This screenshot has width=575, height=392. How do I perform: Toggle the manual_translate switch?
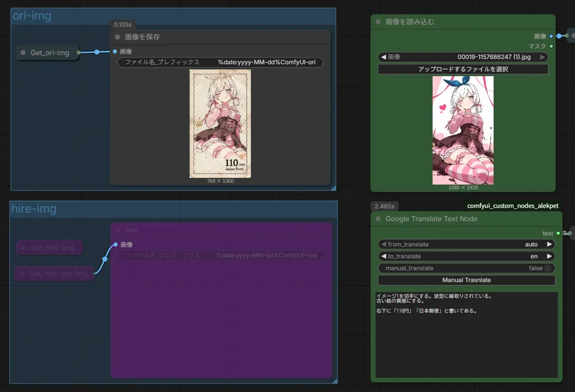coord(548,268)
